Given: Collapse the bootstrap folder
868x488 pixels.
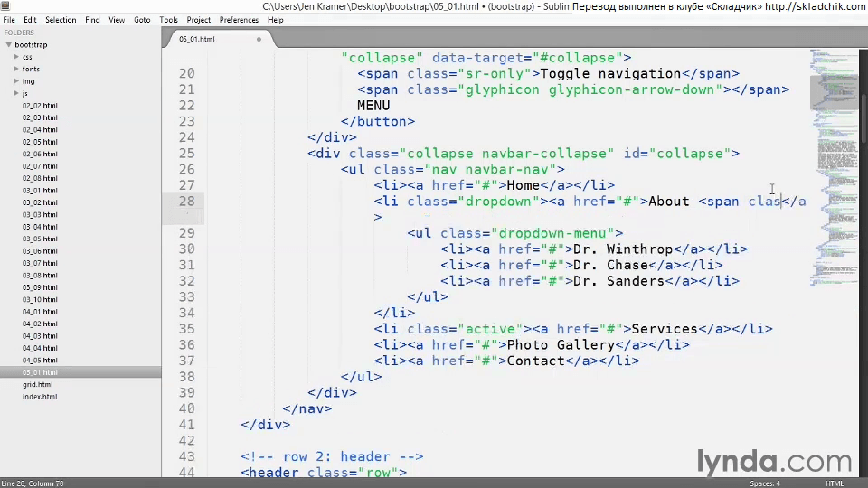Looking at the screenshot, I should point(9,45).
